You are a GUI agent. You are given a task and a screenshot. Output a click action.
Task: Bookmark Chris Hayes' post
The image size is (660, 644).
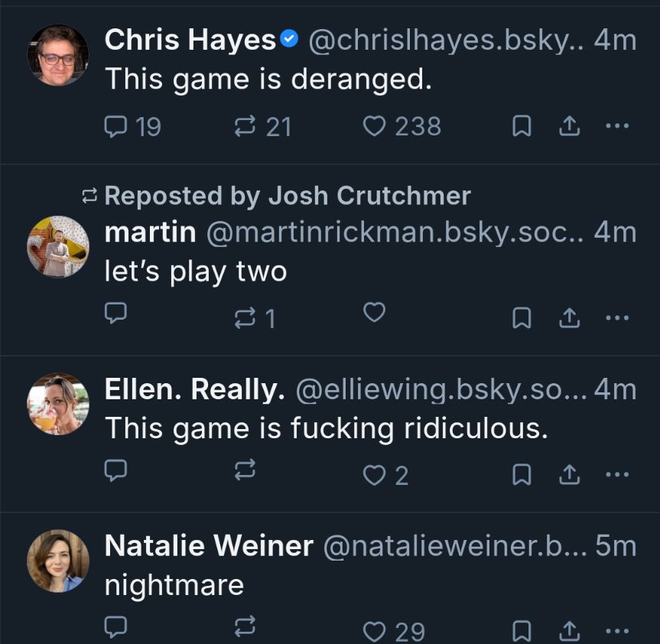(521, 127)
